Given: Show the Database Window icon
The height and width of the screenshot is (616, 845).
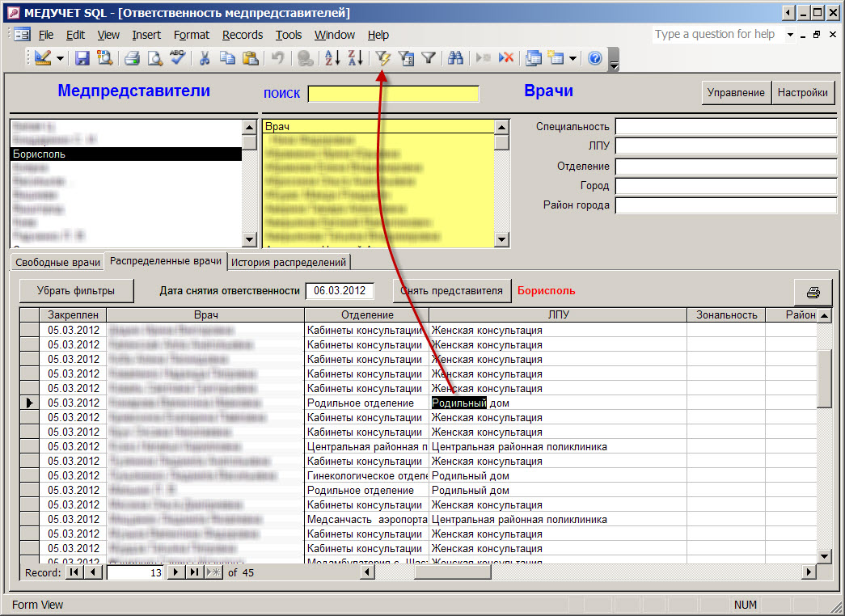Looking at the screenshot, I should tap(533, 57).
